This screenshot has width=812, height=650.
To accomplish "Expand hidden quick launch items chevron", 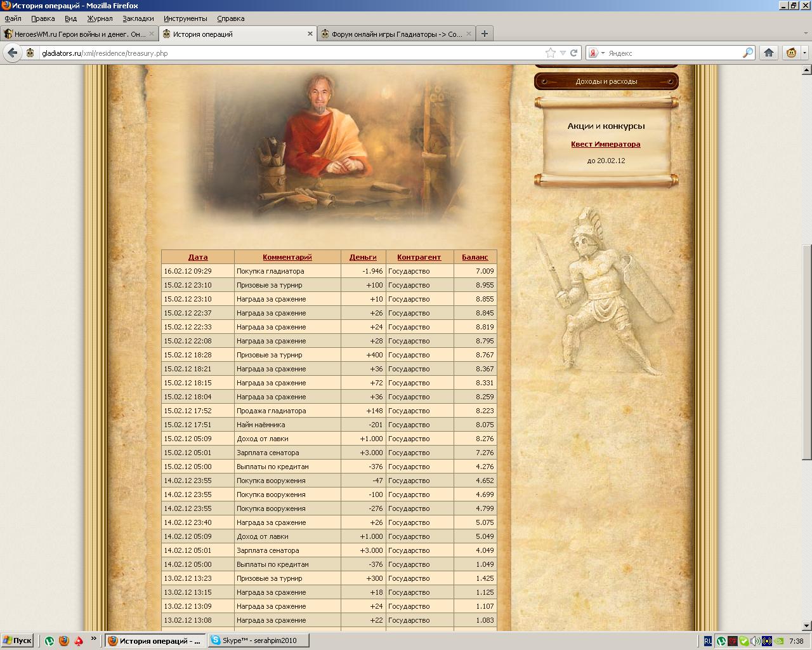I will click(94, 639).
